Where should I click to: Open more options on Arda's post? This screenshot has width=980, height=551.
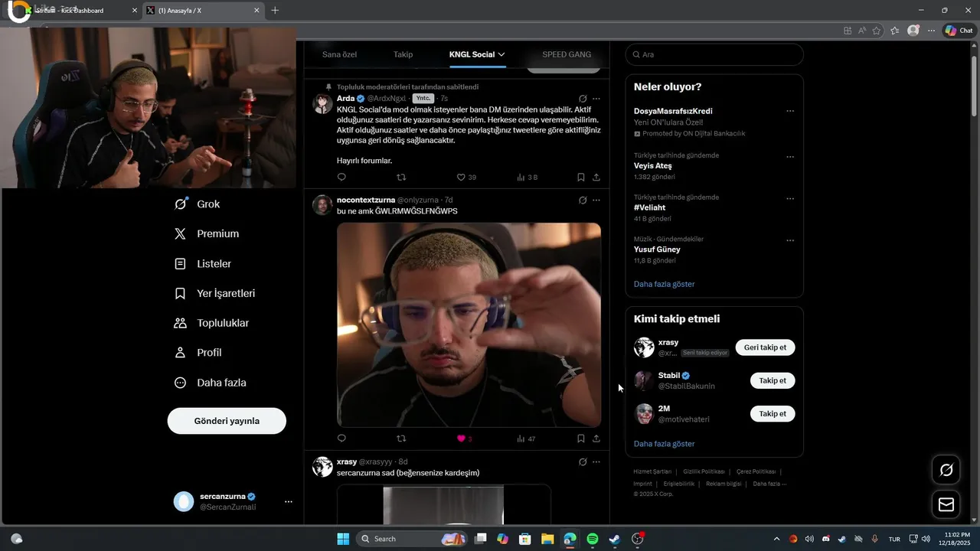click(x=596, y=99)
